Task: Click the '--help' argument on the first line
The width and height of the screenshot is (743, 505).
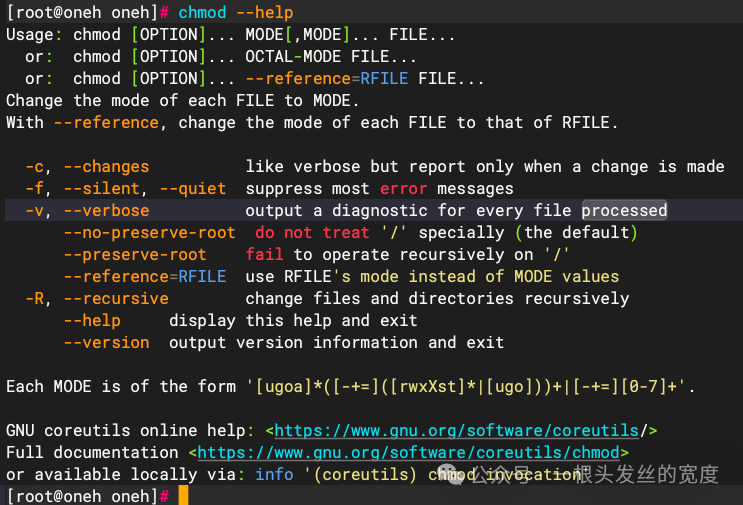Action: [264, 12]
